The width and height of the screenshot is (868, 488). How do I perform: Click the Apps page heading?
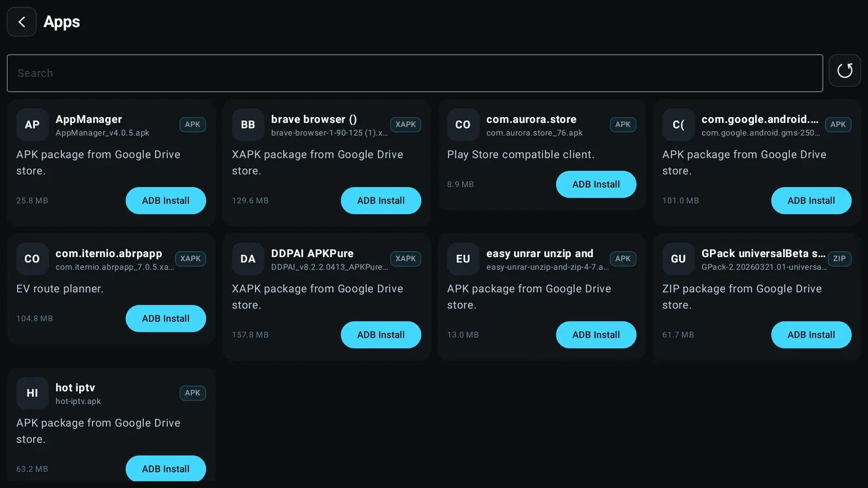[x=62, y=22]
